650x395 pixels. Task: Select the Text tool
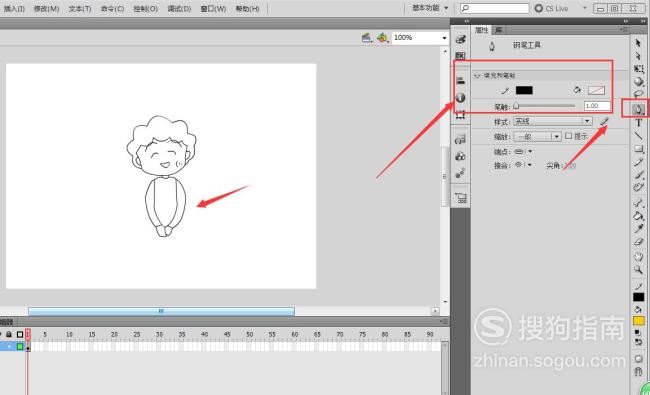[x=638, y=123]
